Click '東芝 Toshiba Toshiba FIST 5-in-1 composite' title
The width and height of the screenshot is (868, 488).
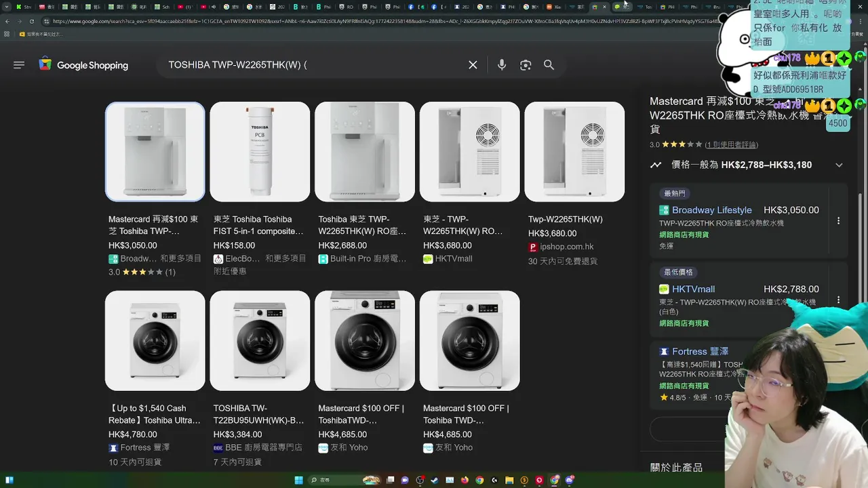258,225
